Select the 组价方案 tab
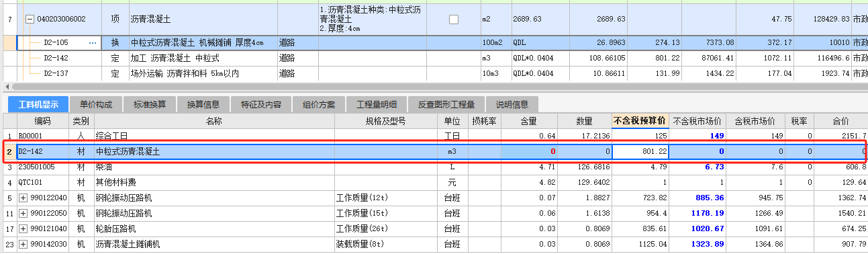Screen dimensions: 868x254 319,105
